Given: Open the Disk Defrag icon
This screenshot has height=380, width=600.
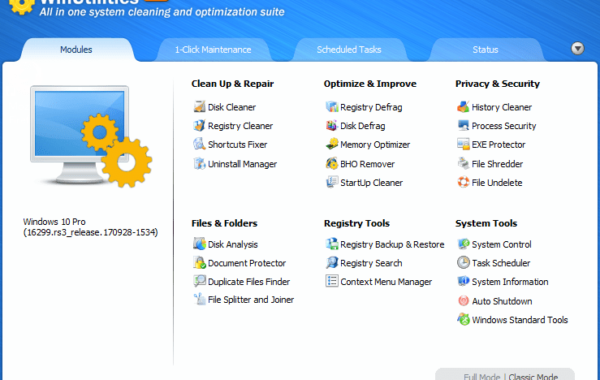Looking at the screenshot, I should 332,126.
